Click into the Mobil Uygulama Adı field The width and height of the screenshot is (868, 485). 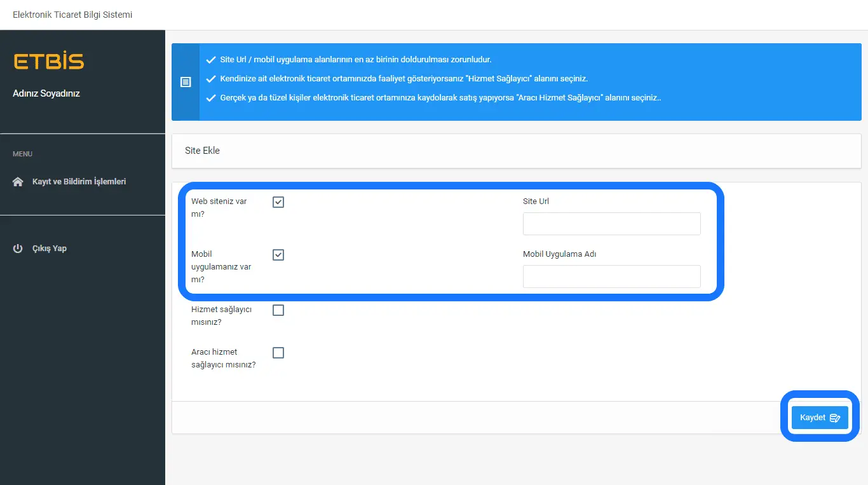click(x=611, y=277)
